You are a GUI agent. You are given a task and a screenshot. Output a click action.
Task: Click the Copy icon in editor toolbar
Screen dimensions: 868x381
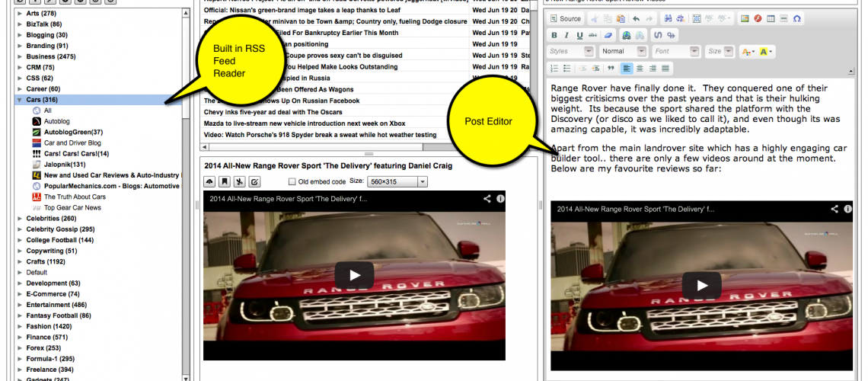click(x=608, y=18)
